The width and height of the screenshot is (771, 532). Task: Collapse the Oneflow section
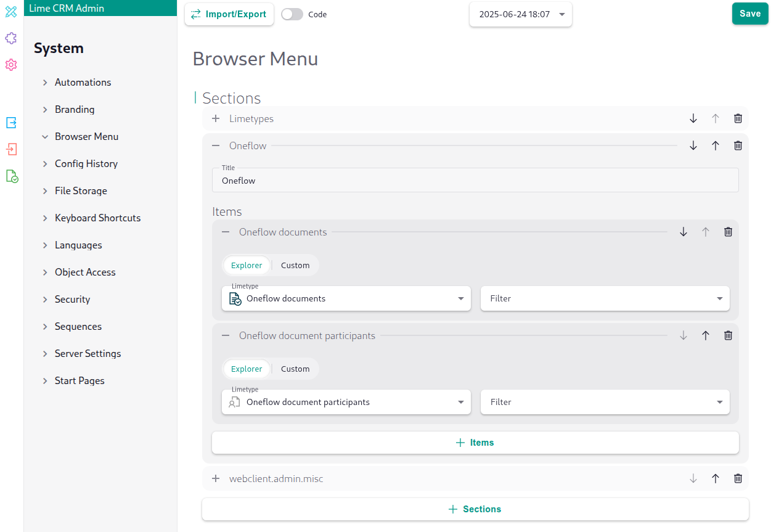[216, 145]
